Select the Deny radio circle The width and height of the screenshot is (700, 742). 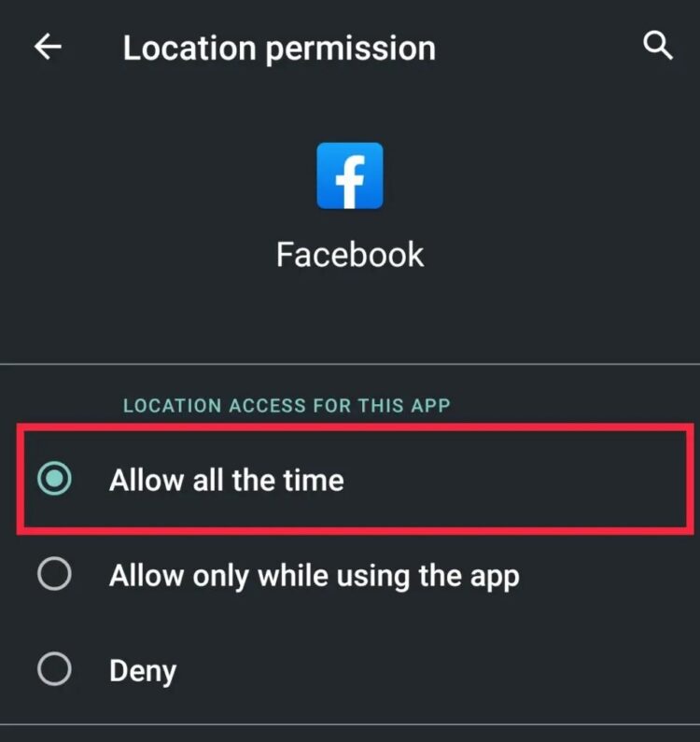pos(54,669)
